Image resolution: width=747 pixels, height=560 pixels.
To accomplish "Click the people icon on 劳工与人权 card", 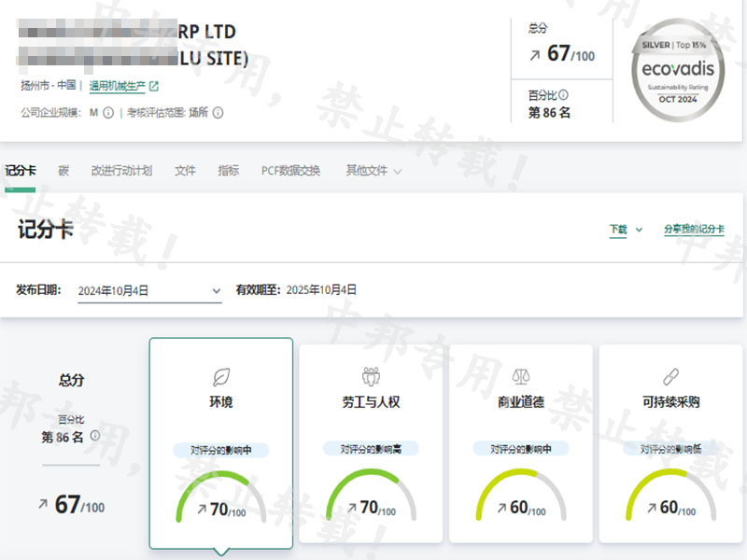I will click(x=371, y=376).
